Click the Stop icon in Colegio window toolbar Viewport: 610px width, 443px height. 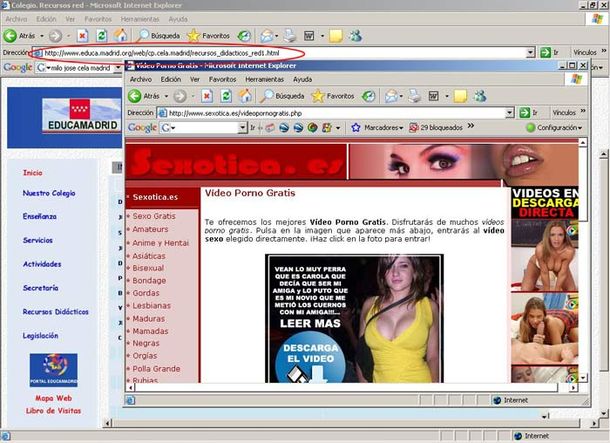point(82,36)
